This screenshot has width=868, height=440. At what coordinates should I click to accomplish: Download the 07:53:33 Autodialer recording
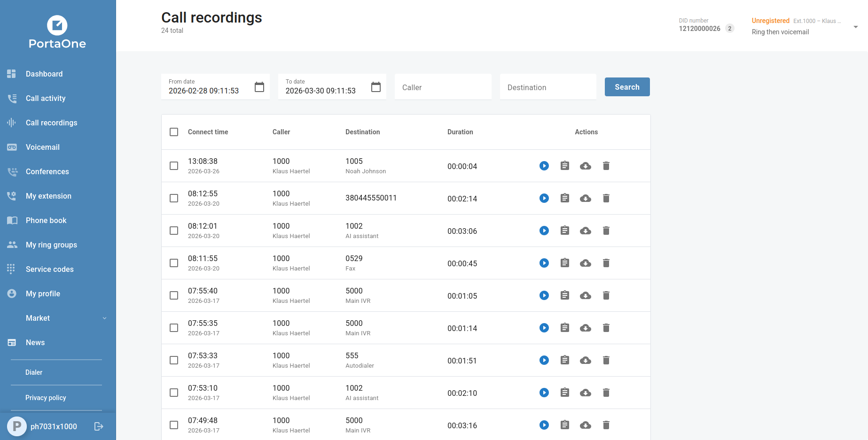coord(585,360)
